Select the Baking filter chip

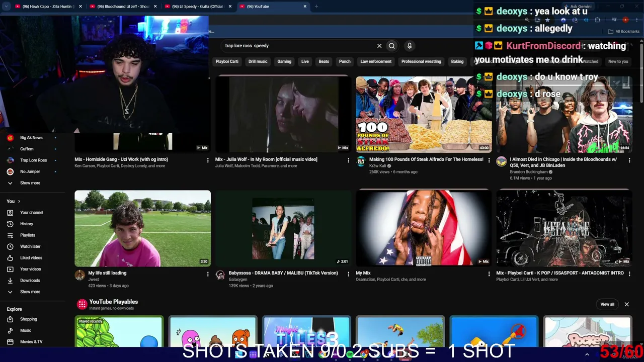(457, 61)
